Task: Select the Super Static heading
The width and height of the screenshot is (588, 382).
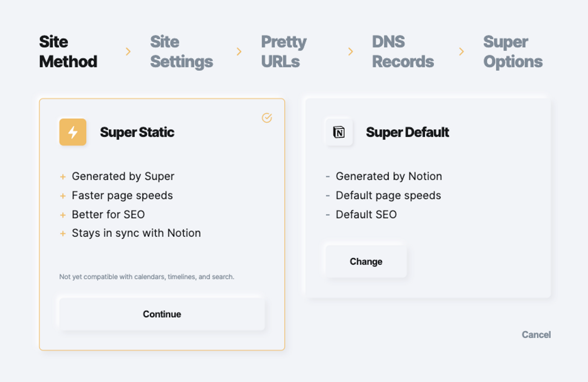Action: tap(137, 132)
